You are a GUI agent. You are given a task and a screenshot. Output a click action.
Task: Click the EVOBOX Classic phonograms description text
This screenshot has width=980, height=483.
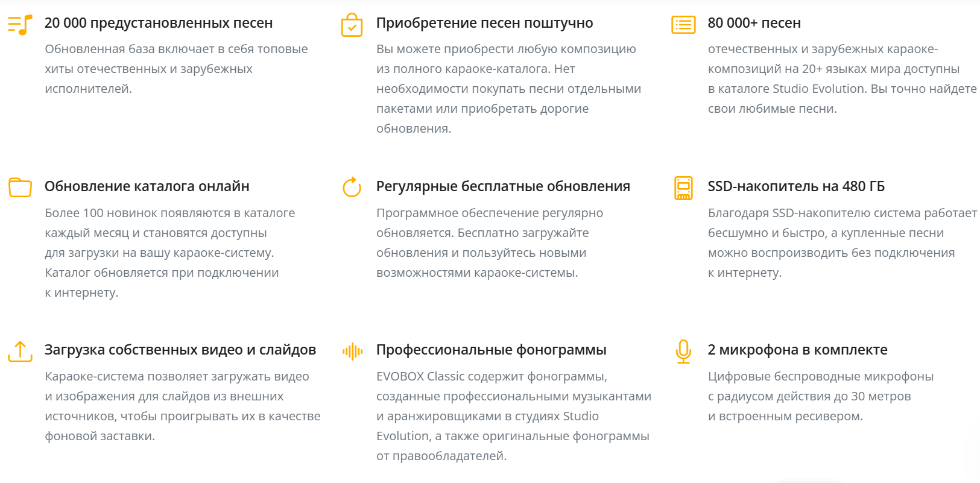(x=513, y=416)
